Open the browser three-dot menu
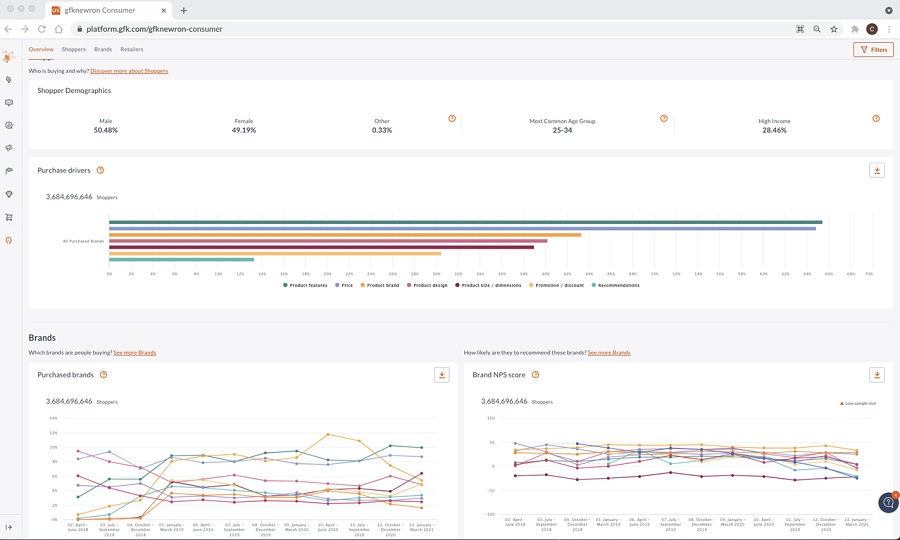 889,29
